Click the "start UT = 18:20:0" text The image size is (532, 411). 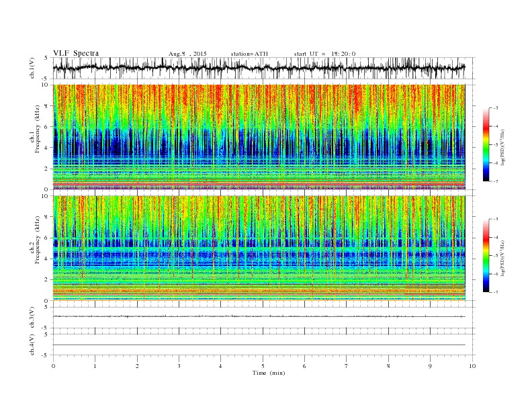[x=324, y=54]
